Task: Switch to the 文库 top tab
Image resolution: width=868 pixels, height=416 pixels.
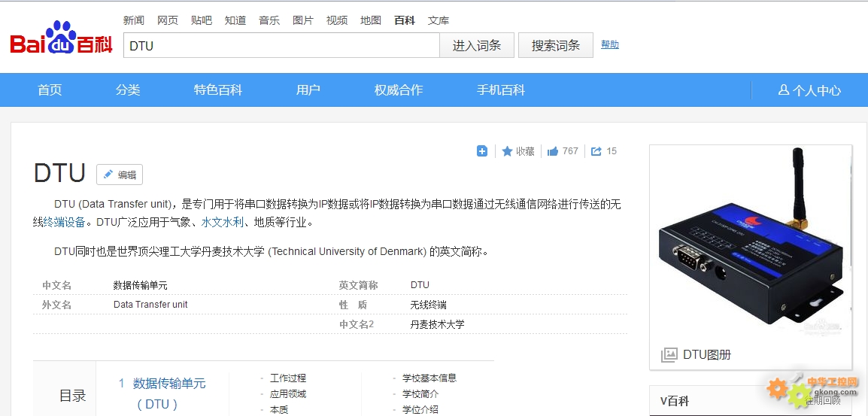Action: [x=439, y=20]
